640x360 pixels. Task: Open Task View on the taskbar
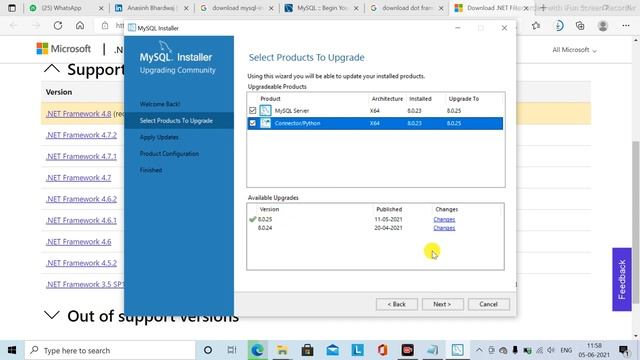pyautogui.click(x=232, y=350)
